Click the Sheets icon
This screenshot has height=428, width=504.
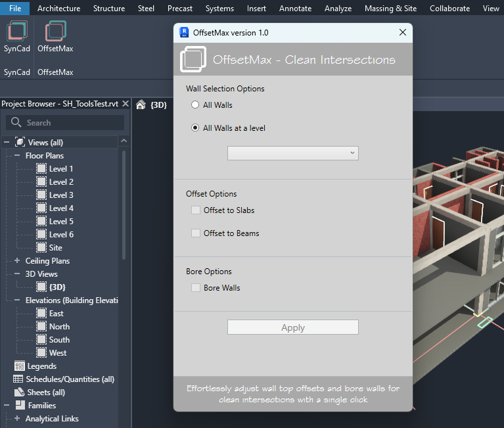pos(19,392)
